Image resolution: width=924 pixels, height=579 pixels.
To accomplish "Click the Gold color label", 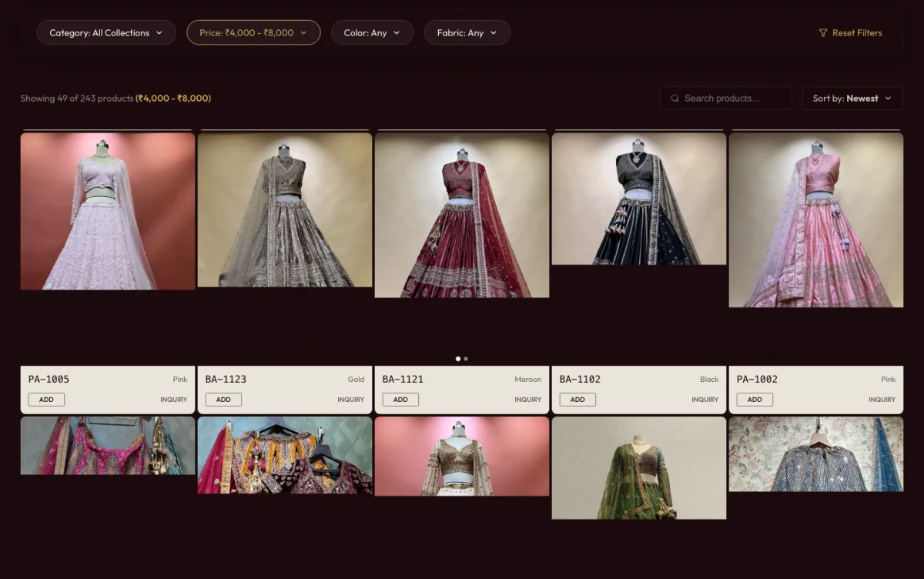I will (356, 380).
